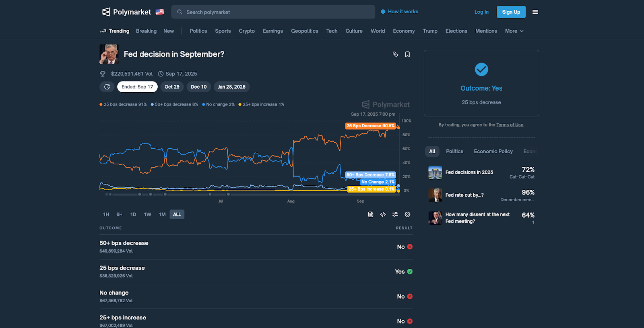644x328 pixels.
Task: Click the past events history icon
Action: click(107, 87)
